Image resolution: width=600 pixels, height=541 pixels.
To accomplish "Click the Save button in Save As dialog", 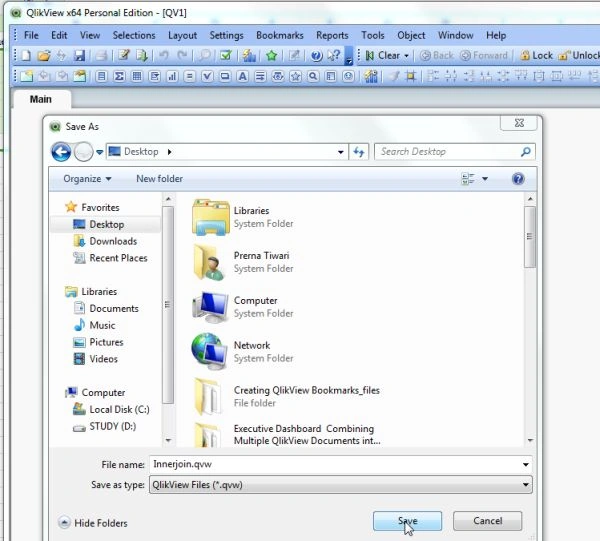I will tap(408, 521).
